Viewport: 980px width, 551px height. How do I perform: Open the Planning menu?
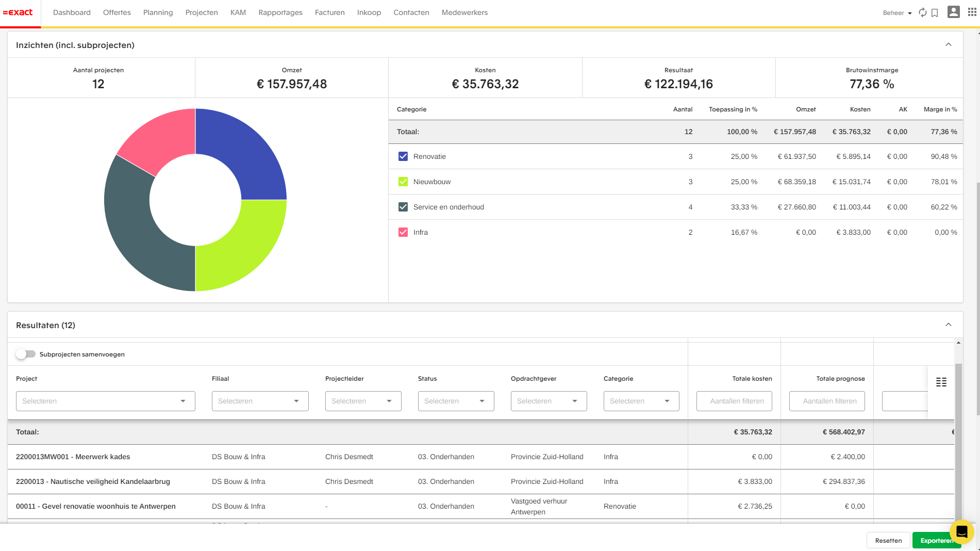coord(158,12)
